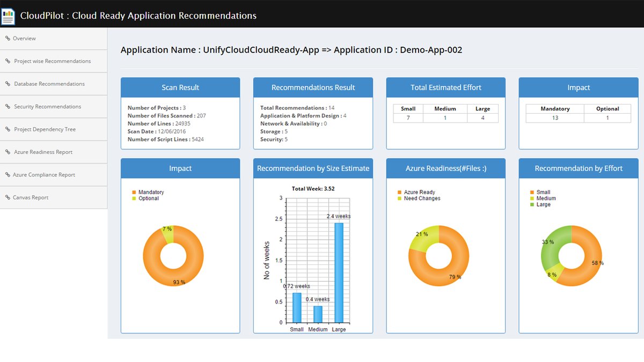Click 'Number of Script Lines : 5424' text

[x=166, y=139]
